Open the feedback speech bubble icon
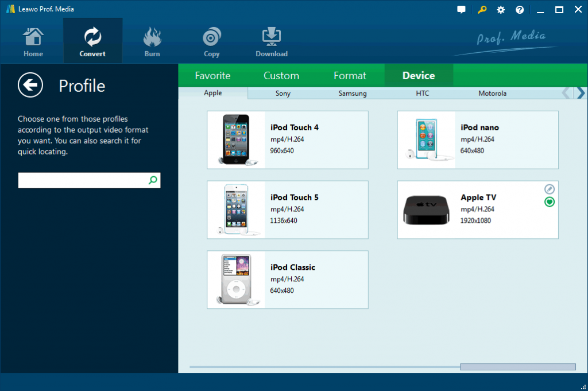Image resolution: width=588 pixels, height=391 pixels. point(462,10)
